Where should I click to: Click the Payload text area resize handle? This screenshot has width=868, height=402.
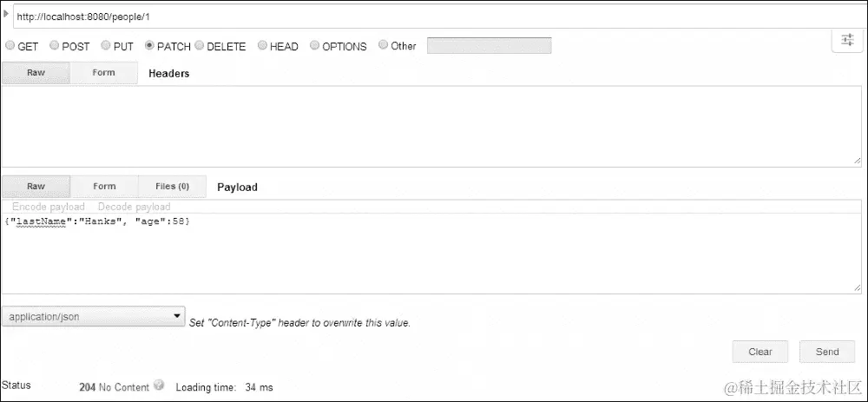point(857,288)
